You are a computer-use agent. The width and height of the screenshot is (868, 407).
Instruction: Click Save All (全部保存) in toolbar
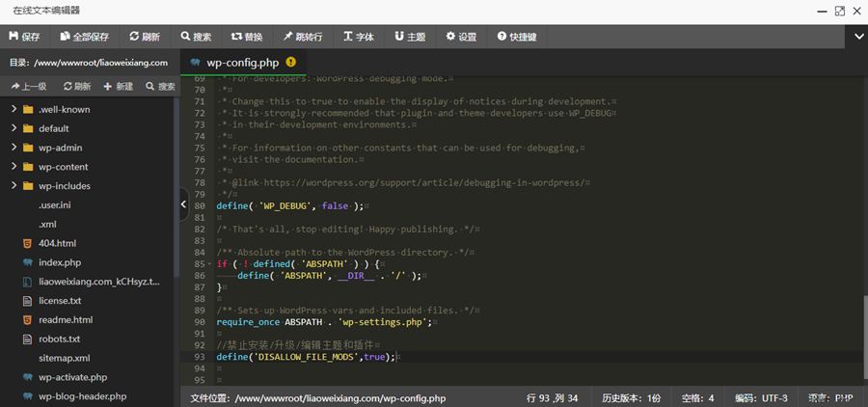84,37
